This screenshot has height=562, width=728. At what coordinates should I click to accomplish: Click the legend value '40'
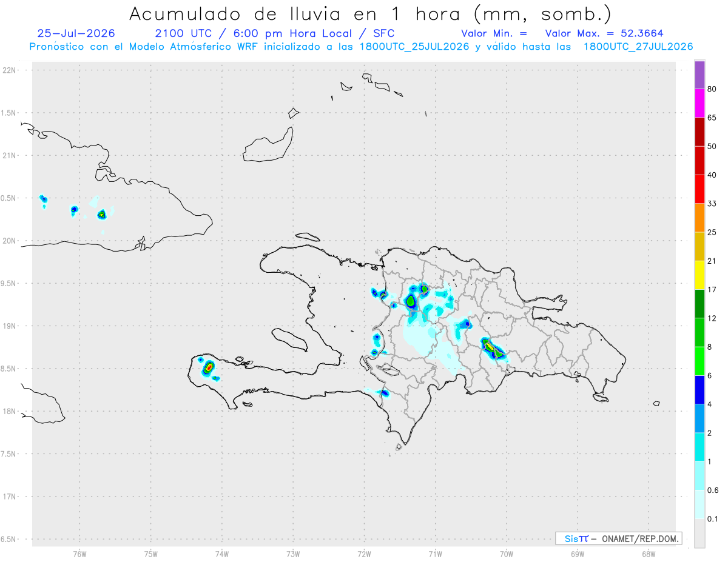click(x=712, y=175)
